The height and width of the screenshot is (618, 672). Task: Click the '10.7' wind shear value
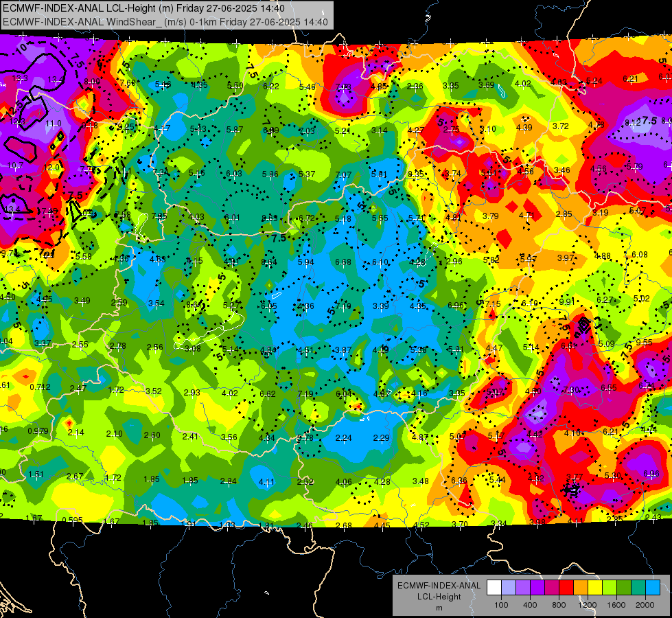pos(15,165)
